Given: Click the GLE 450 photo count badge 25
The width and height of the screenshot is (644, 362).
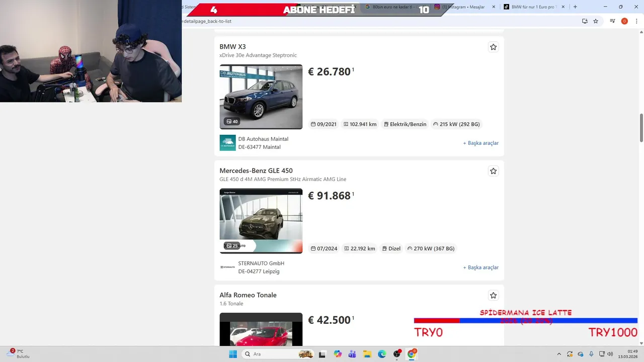Looking at the screenshot, I should coord(232,245).
